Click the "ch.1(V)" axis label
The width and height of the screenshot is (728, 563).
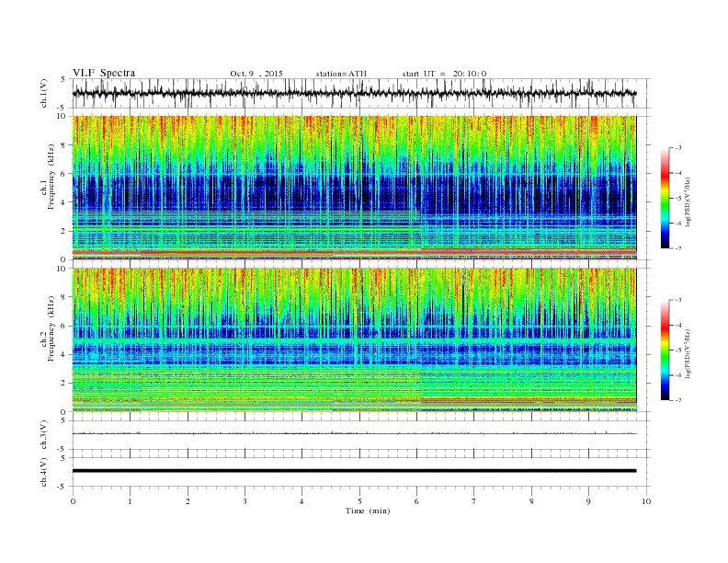pos(44,93)
